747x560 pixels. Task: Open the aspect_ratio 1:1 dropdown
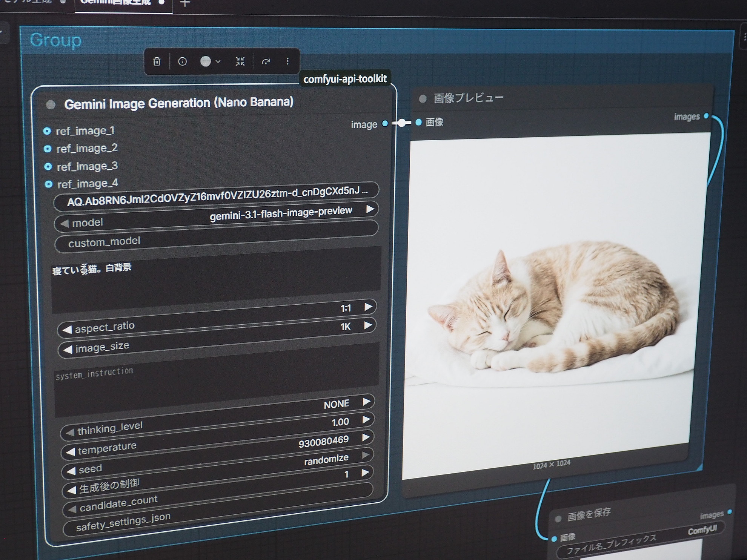tap(346, 308)
